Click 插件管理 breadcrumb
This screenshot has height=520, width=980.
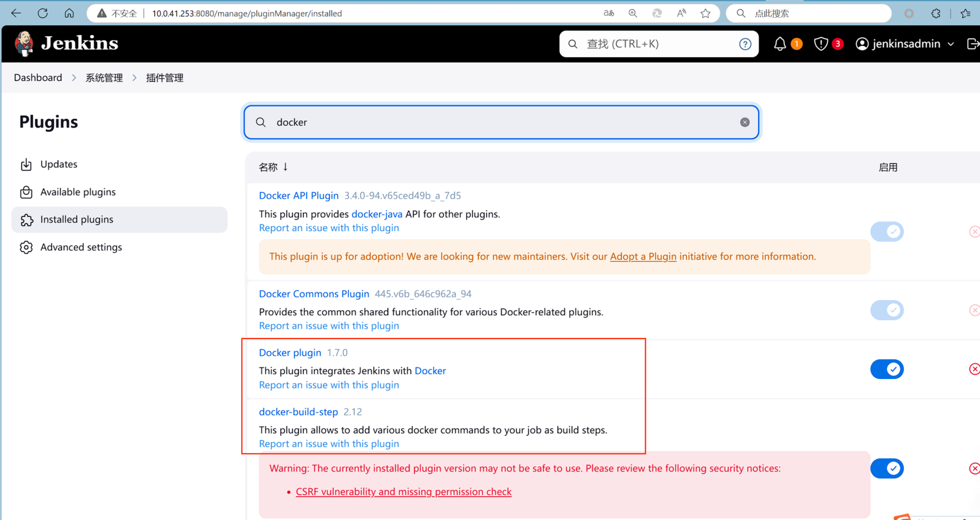[x=165, y=78]
